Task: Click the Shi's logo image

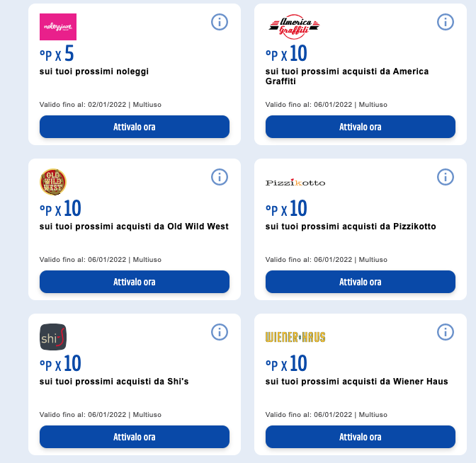Action: coord(53,337)
